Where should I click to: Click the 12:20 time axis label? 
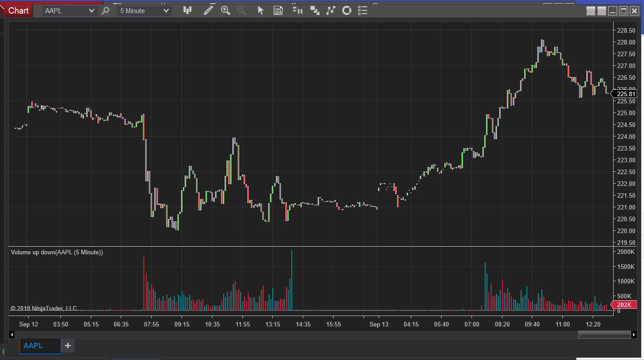(593, 324)
